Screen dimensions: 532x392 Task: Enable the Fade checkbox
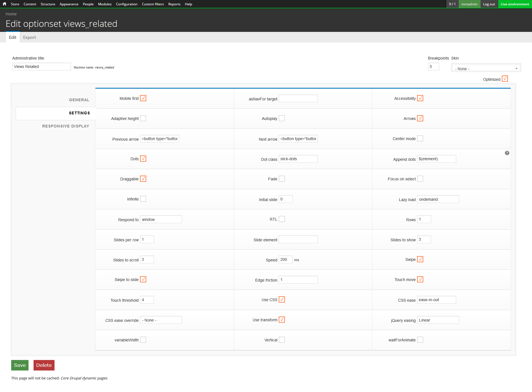[x=282, y=179]
